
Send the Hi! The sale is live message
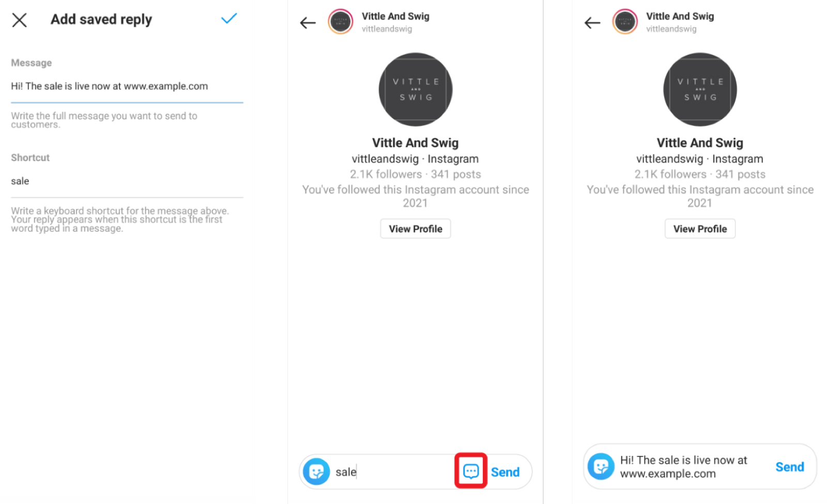(x=790, y=467)
